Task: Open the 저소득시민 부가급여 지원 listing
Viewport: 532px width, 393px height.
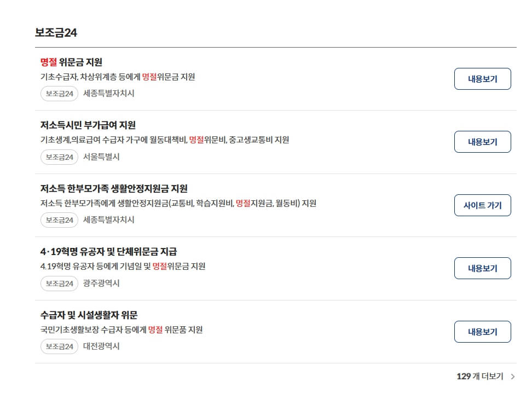Action: [x=86, y=124]
